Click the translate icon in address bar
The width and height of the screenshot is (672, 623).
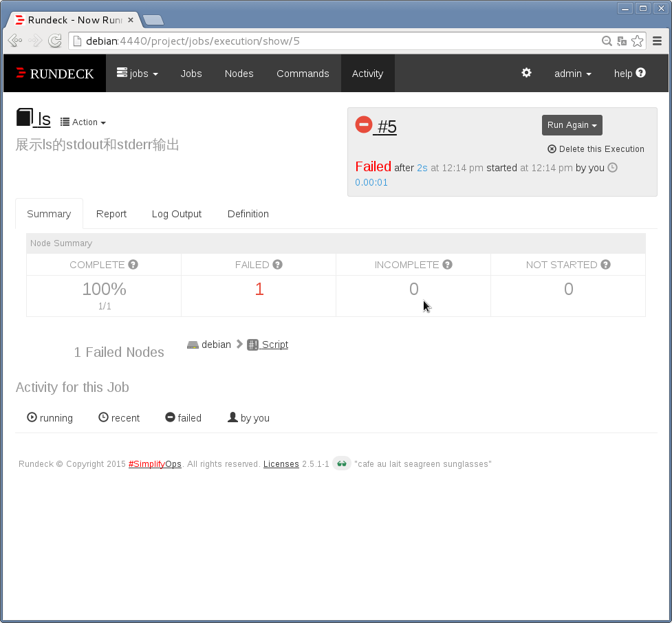coord(622,41)
